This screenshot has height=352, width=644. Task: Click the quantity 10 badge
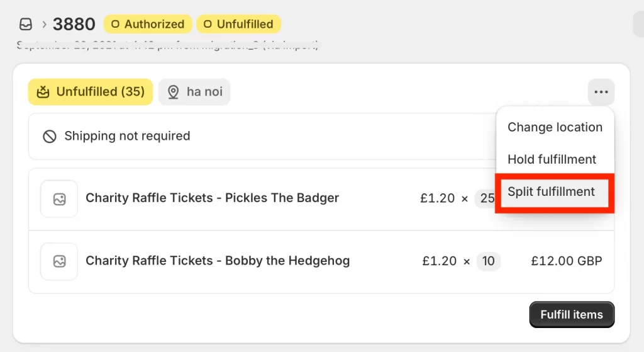click(x=488, y=261)
